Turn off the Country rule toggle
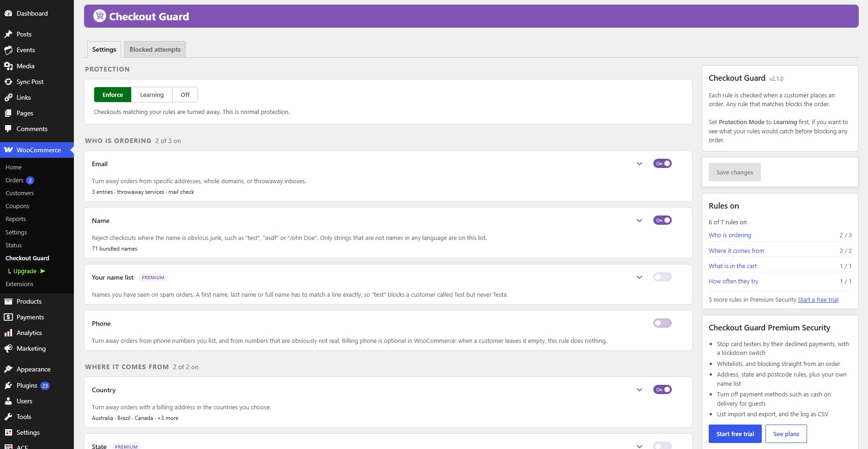The image size is (868, 449). 662,389
